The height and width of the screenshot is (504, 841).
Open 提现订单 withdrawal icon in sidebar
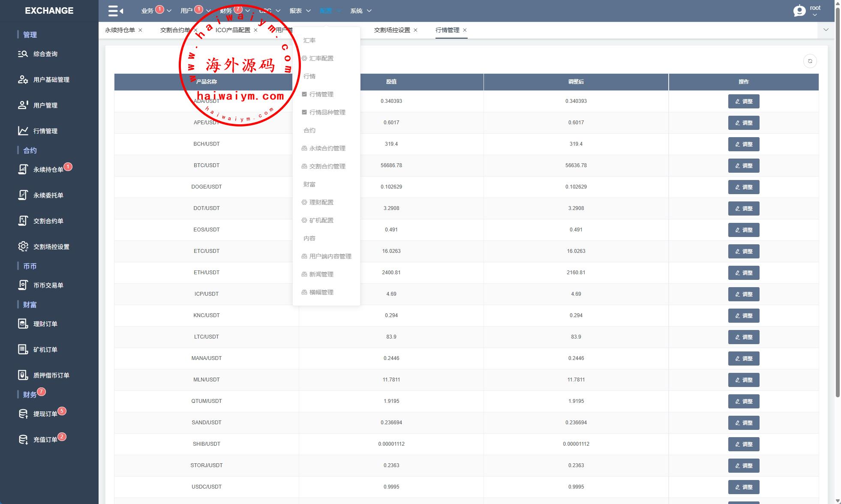click(23, 414)
